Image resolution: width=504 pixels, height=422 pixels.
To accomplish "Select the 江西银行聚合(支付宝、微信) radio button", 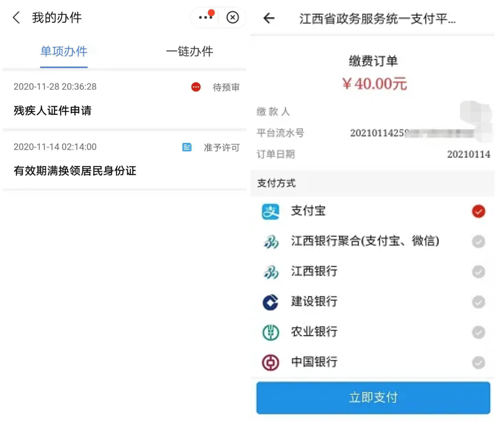I will 479,242.
